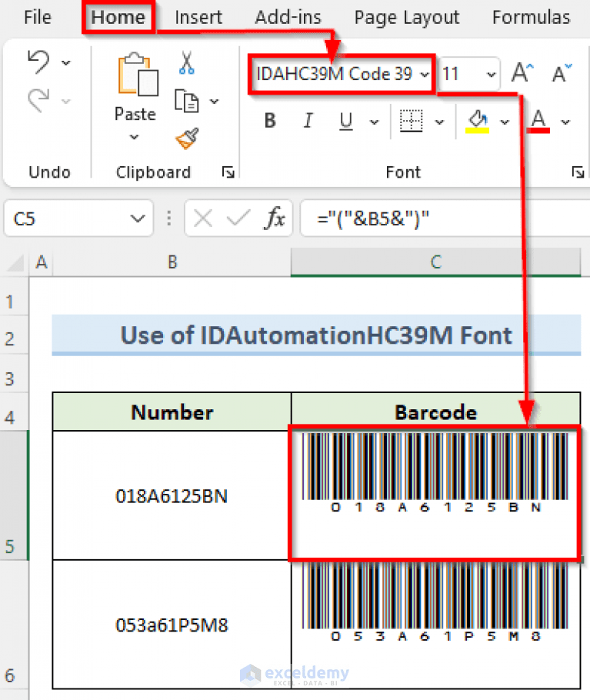Click the 'Barcode' header cell
The height and width of the screenshot is (700, 590).
tap(436, 412)
